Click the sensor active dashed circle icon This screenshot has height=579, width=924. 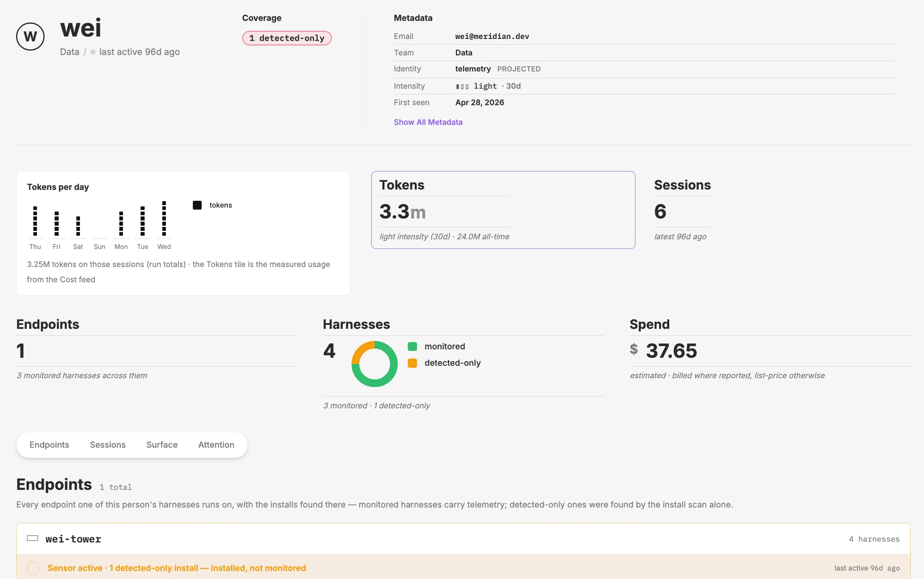pos(33,568)
